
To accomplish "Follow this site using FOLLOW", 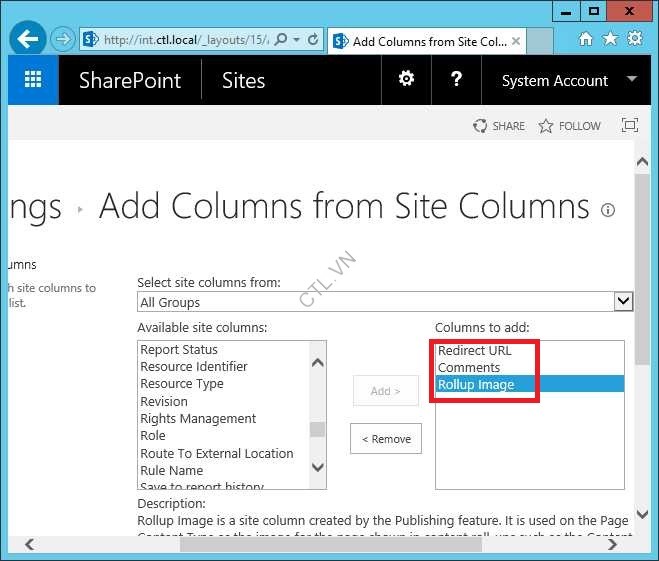I will [569, 126].
